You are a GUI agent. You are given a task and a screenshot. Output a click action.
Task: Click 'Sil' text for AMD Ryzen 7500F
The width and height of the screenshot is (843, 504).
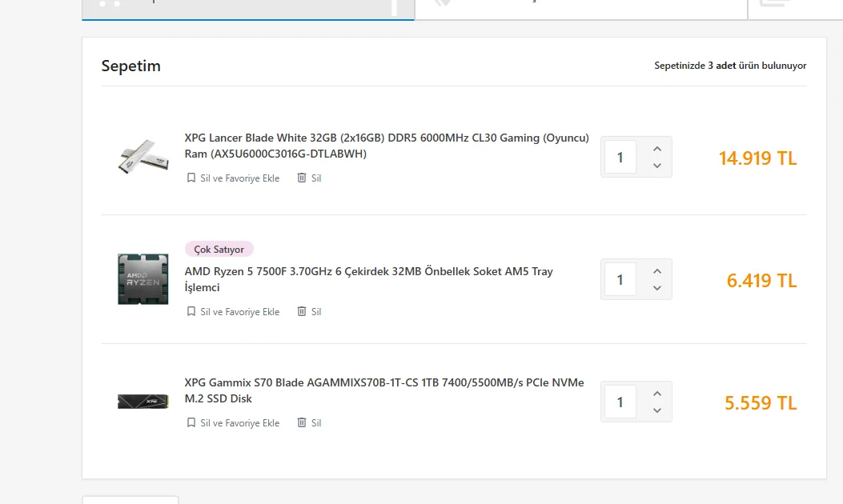coord(316,312)
